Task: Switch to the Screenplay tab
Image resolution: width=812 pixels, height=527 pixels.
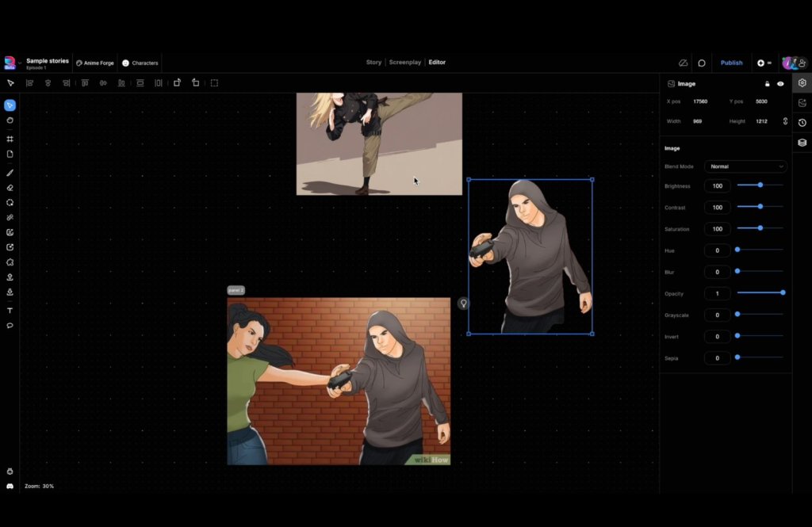Action: pyautogui.click(x=404, y=63)
